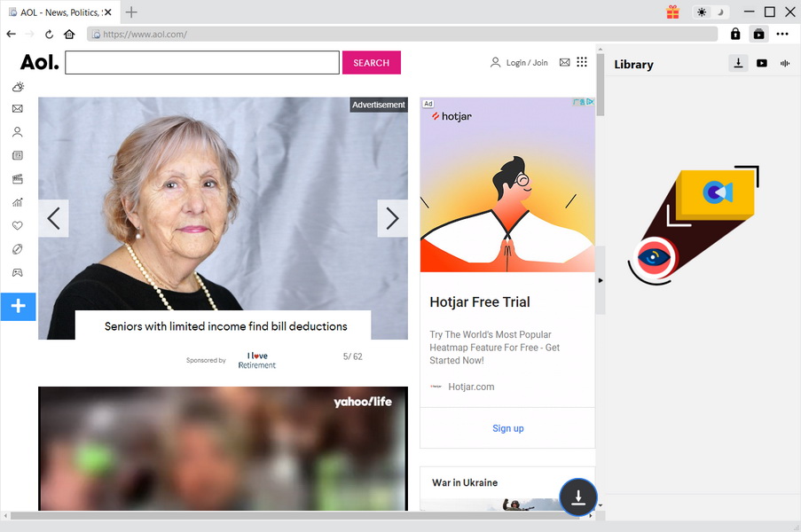Open the finance chart icon in sidebar
Viewport: 801px width, 532px height.
(18, 202)
